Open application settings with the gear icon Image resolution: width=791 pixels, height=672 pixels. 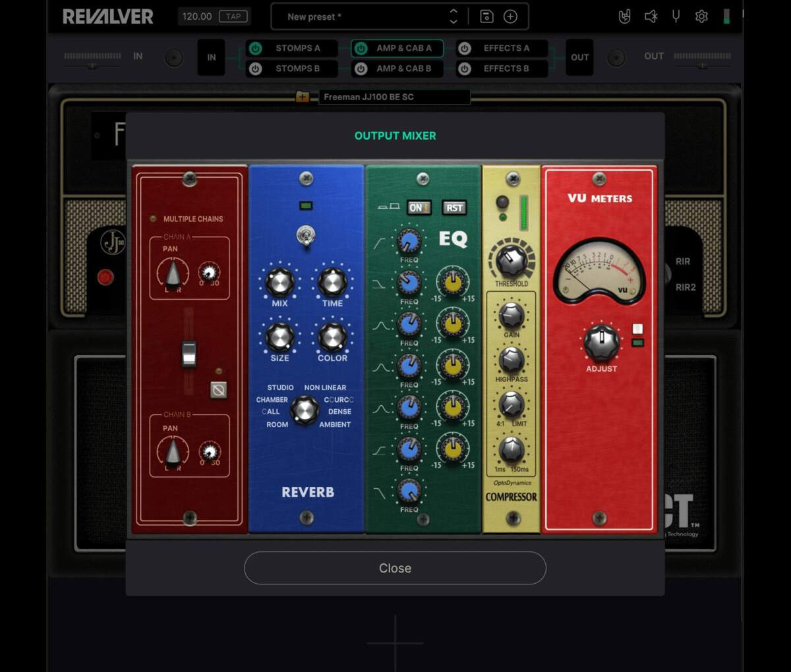pos(701,16)
